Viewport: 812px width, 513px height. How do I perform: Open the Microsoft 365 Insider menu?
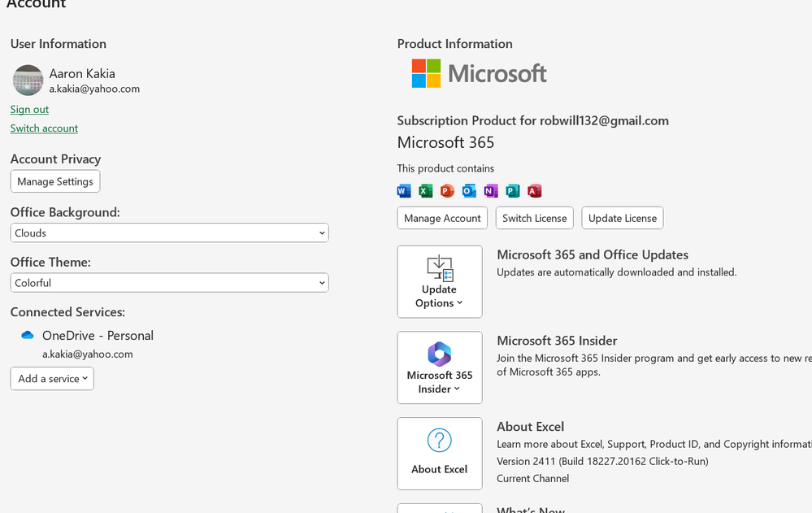click(440, 367)
